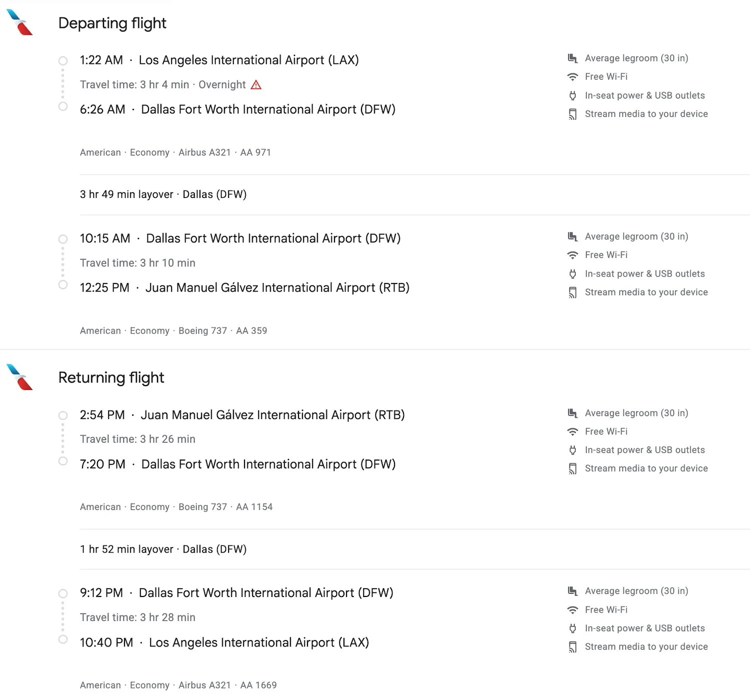Image resolution: width=750 pixels, height=700 pixels.
Task: Click the Departing flight heading
Action: click(112, 23)
